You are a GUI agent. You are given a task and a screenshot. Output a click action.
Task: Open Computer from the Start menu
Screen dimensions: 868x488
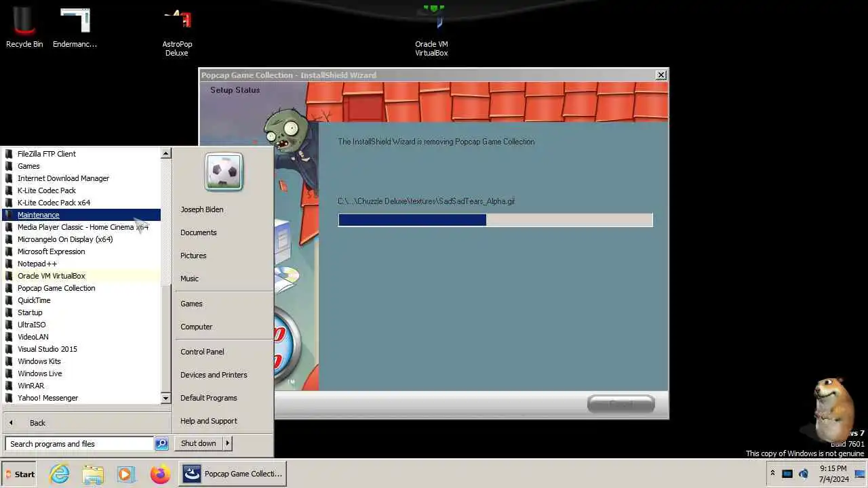[x=197, y=327]
